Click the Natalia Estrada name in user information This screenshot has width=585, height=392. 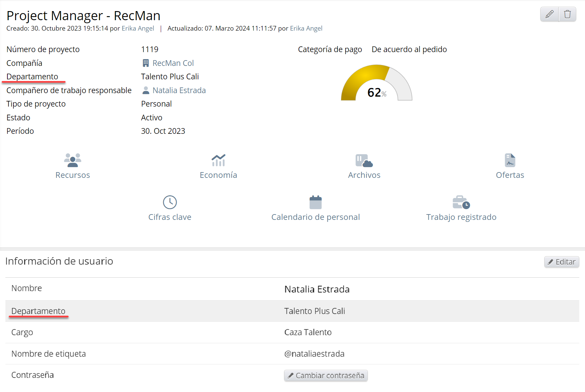click(x=317, y=289)
